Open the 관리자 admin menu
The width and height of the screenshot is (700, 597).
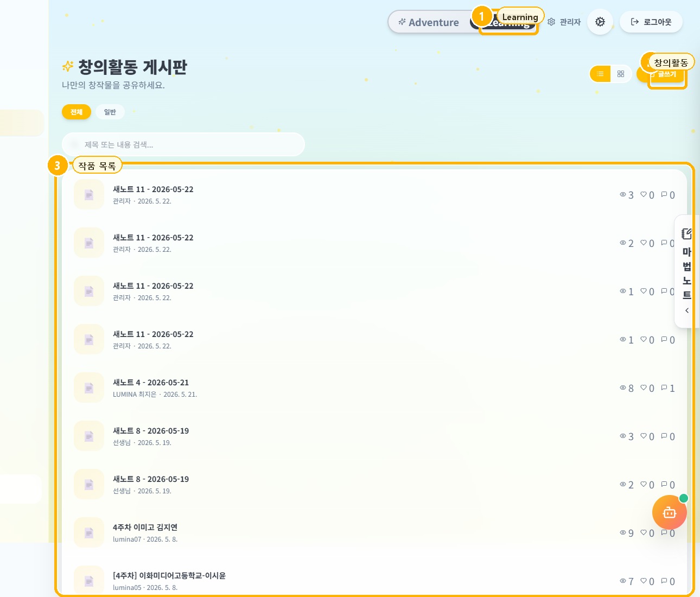click(x=564, y=22)
